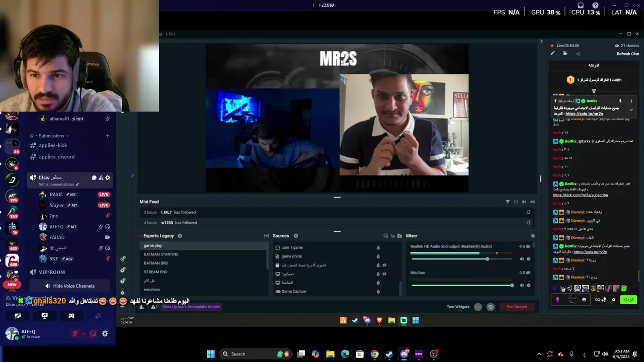Open the replay buffer button
This screenshot has width=644, height=362.
[491, 307]
